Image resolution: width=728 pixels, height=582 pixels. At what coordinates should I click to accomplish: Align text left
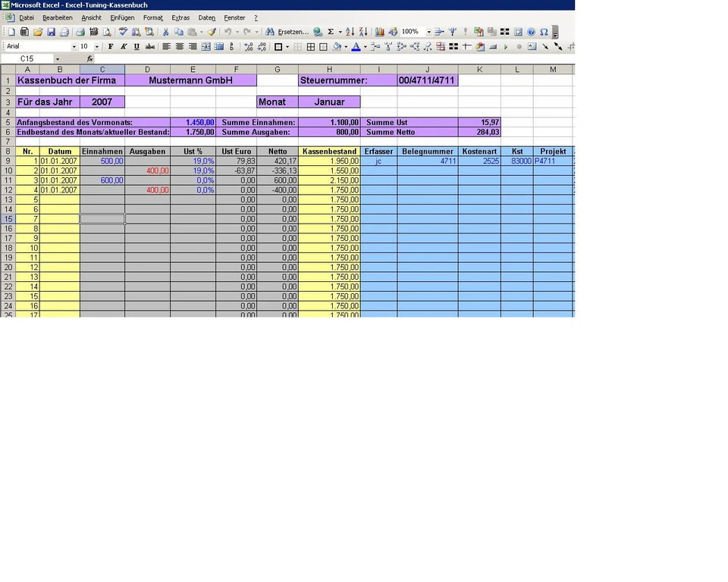pos(166,46)
